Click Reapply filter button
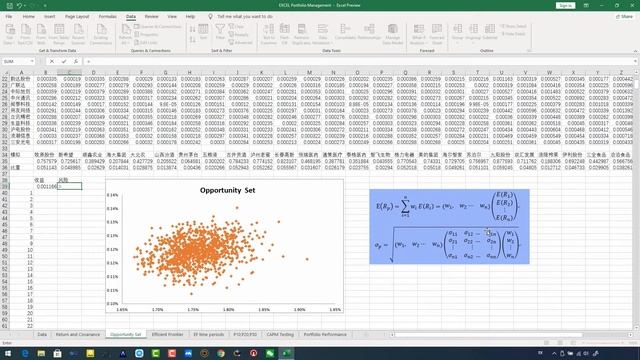640x360 pixels. click(238, 35)
